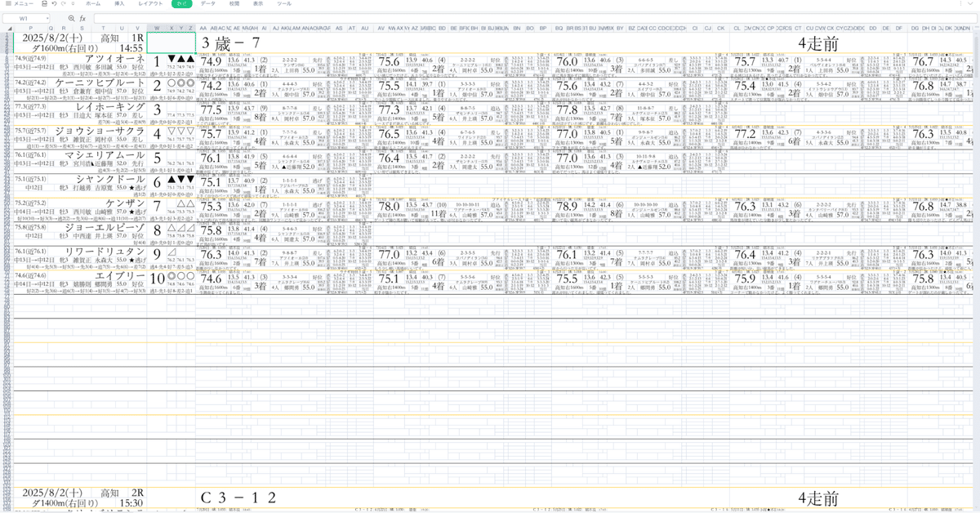The height and width of the screenshot is (513, 980).
Task: Select column S header
Action: click(82, 28)
